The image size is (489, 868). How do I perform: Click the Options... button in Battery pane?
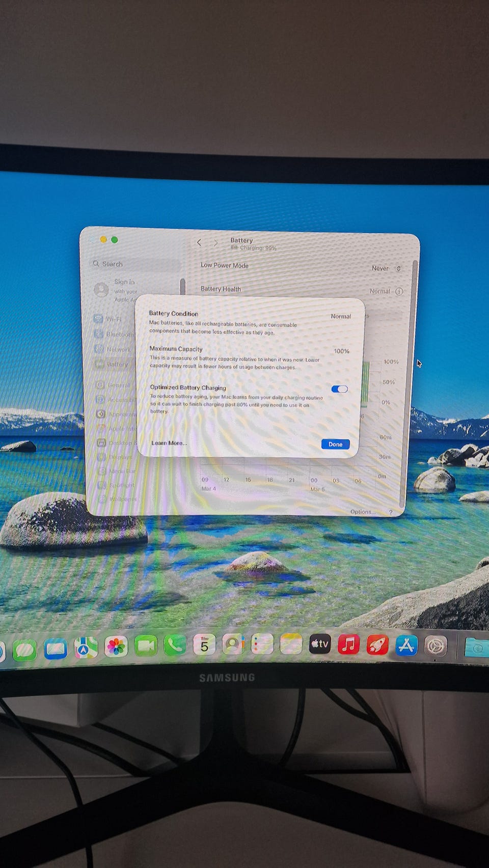click(x=363, y=512)
